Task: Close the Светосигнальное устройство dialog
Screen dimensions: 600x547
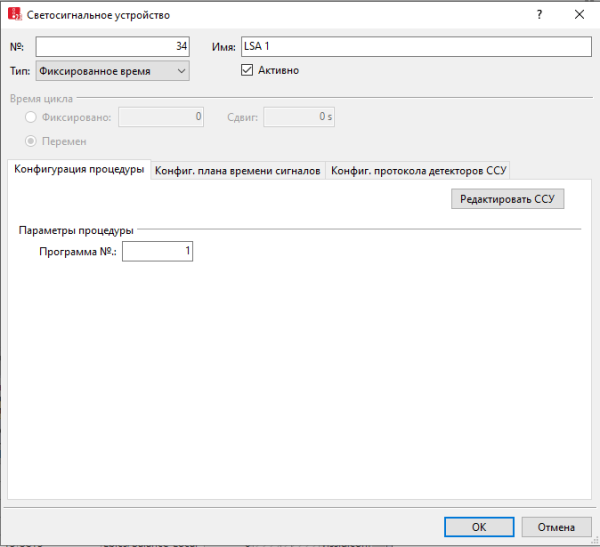Action: pos(579,15)
